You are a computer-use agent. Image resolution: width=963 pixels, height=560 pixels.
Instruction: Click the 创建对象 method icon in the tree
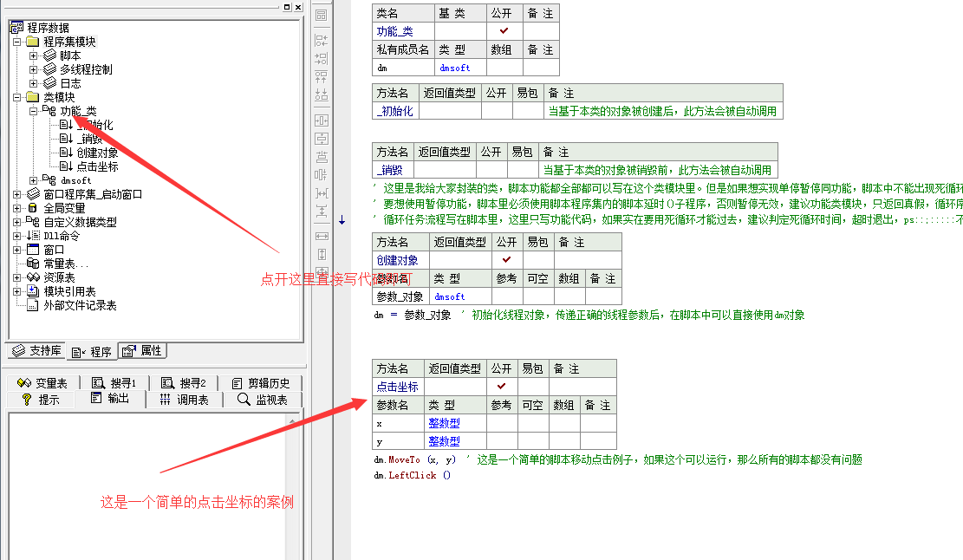coord(67,153)
